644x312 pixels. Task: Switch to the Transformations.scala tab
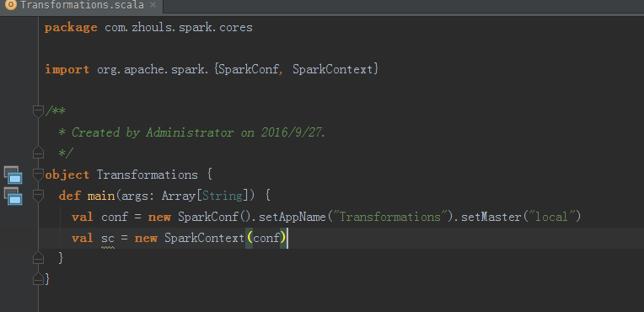(82, 6)
